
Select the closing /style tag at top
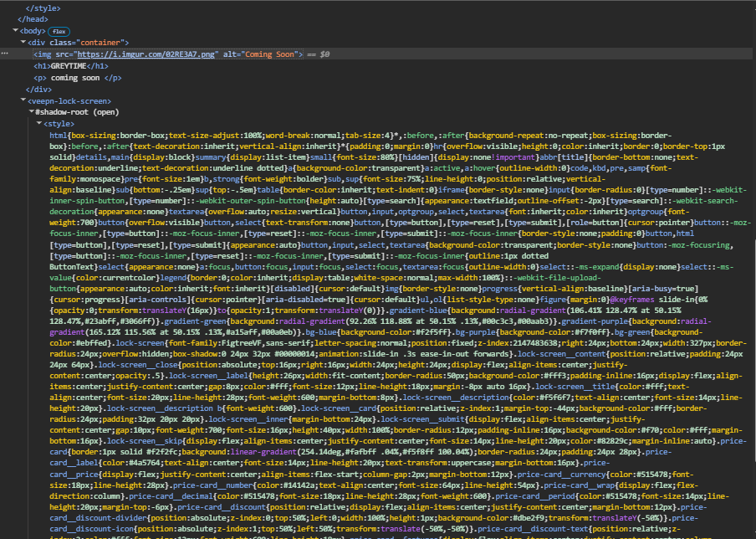click(x=43, y=8)
